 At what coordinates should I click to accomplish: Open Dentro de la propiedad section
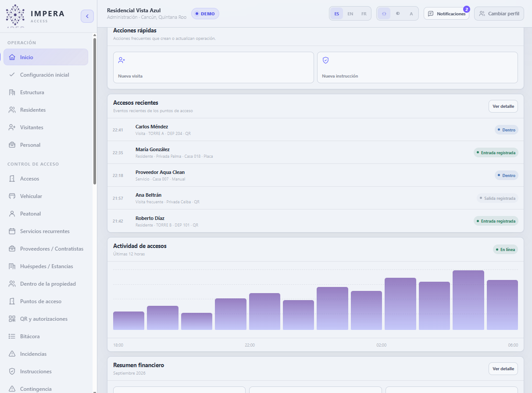tap(46, 284)
